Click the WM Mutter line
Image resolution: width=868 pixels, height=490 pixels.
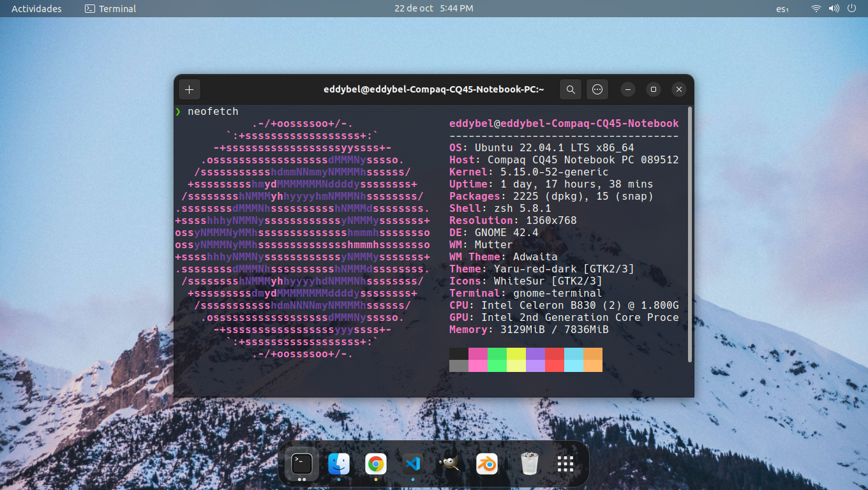[481, 245]
